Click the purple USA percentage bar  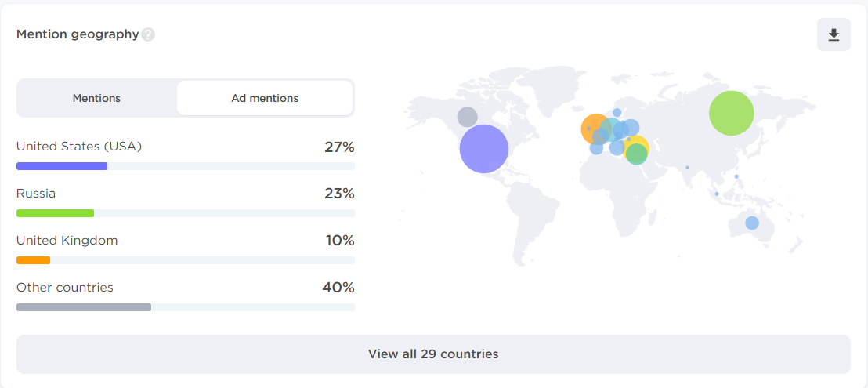[62, 166]
